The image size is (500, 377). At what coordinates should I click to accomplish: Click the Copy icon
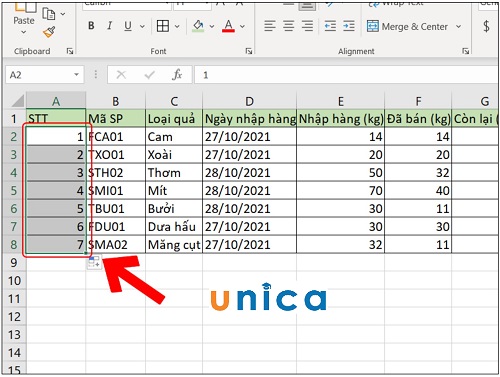49,14
